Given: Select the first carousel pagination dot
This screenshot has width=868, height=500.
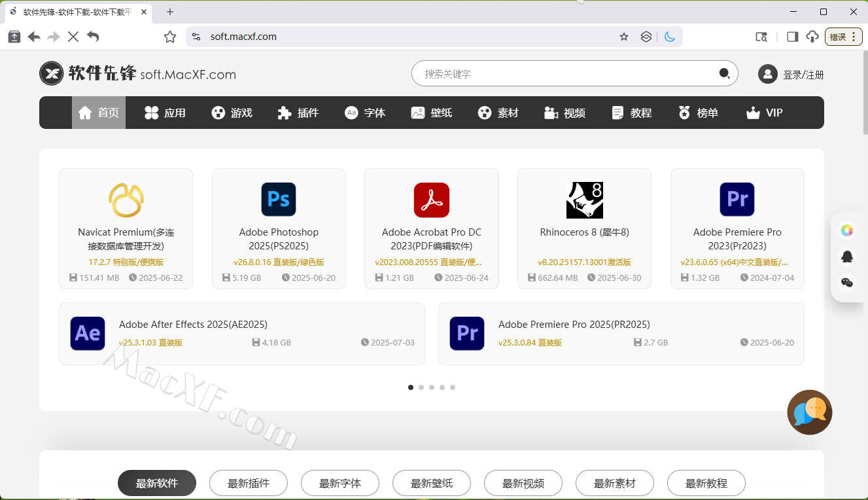Looking at the screenshot, I should 411,387.
